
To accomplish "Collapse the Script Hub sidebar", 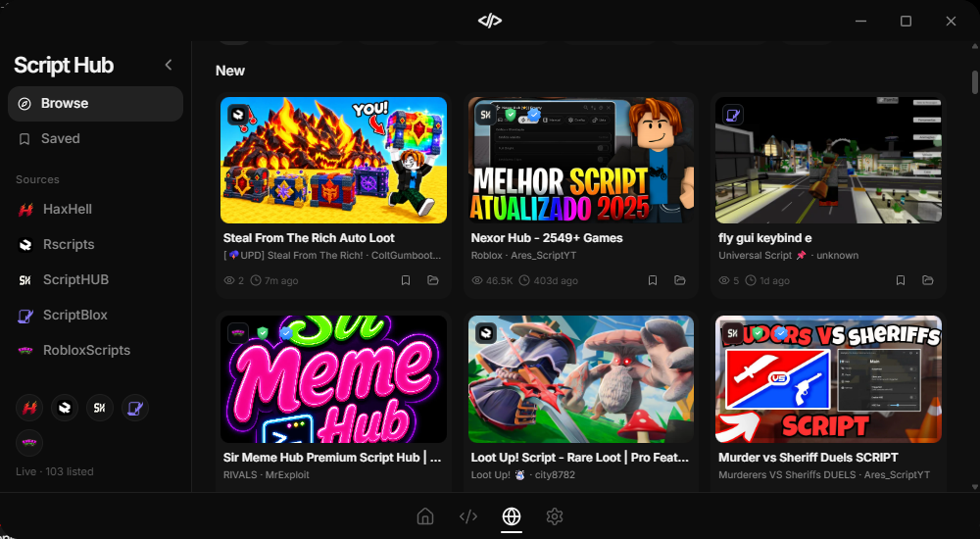I will 169,65.
